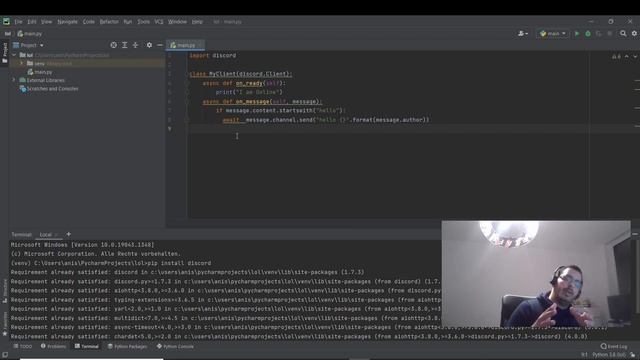This screenshot has height=360, width=640.
Task: Open the Problems tool window
Action: click(53, 346)
